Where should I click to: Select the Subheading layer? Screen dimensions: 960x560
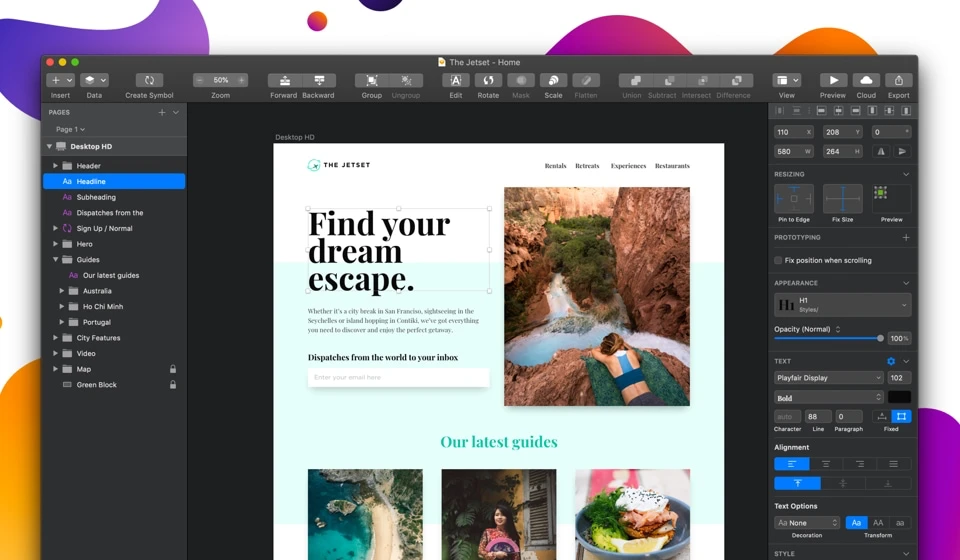click(x=114, y=197)
